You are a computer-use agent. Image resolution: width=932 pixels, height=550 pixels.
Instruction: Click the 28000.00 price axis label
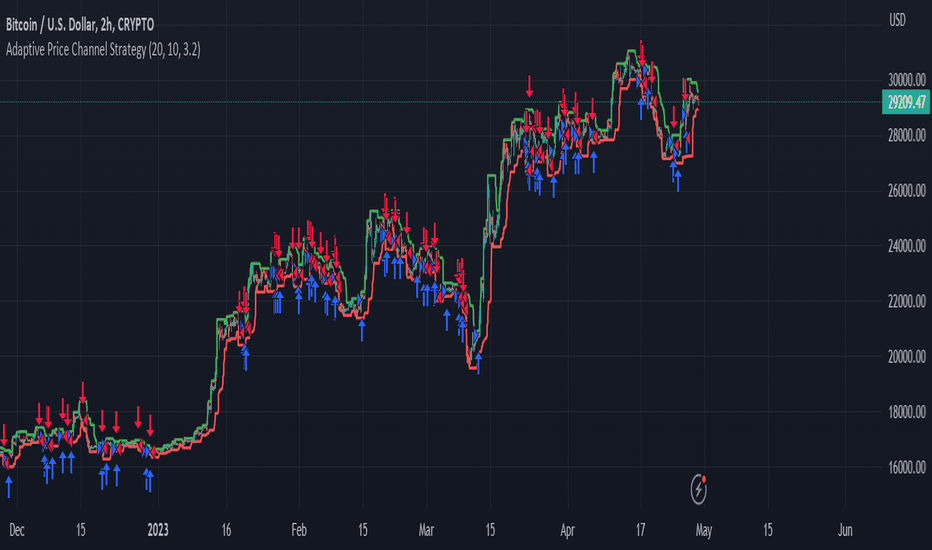[906, 136]
